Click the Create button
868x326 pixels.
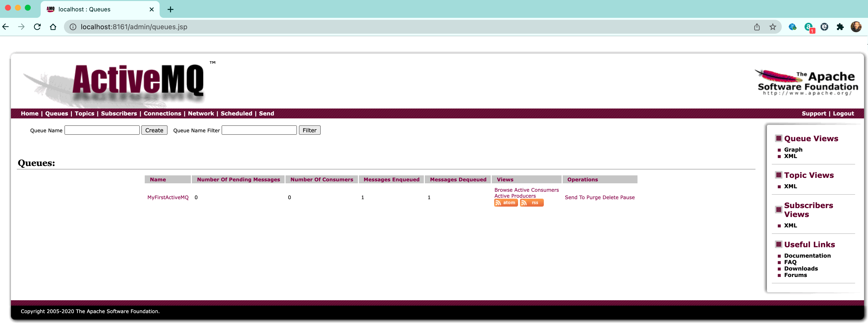154,130
